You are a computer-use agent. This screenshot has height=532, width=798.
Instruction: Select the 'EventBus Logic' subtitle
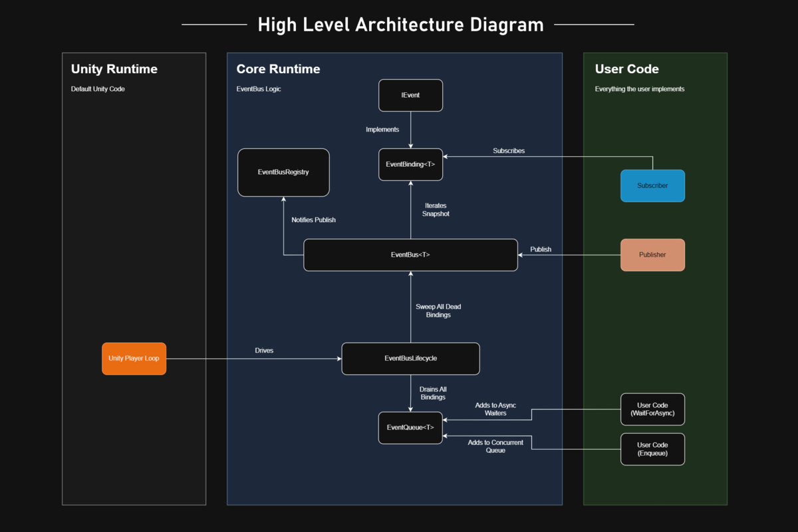[x=259, y=89]
